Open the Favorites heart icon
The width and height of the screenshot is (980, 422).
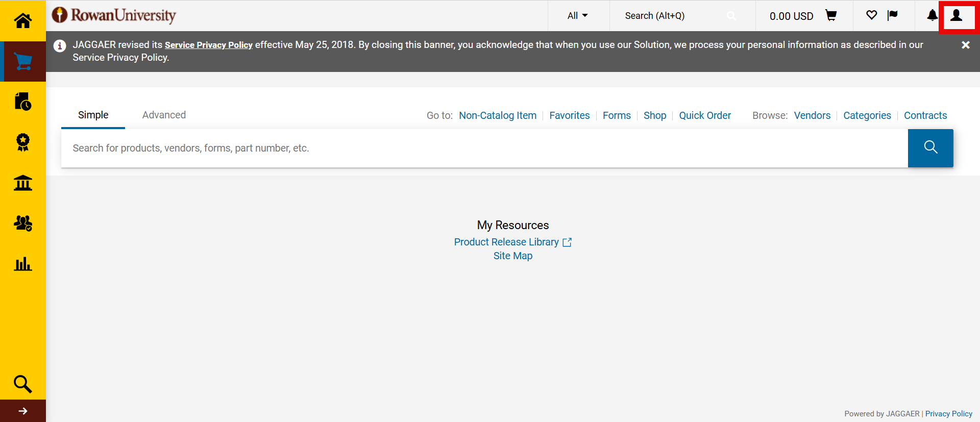872,16
